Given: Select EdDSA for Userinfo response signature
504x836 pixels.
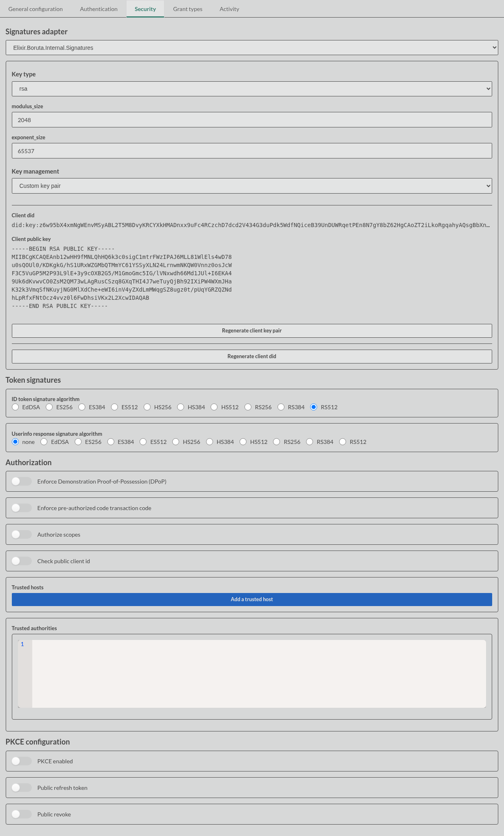Looking at the screenshot, I should click(44, 442).
